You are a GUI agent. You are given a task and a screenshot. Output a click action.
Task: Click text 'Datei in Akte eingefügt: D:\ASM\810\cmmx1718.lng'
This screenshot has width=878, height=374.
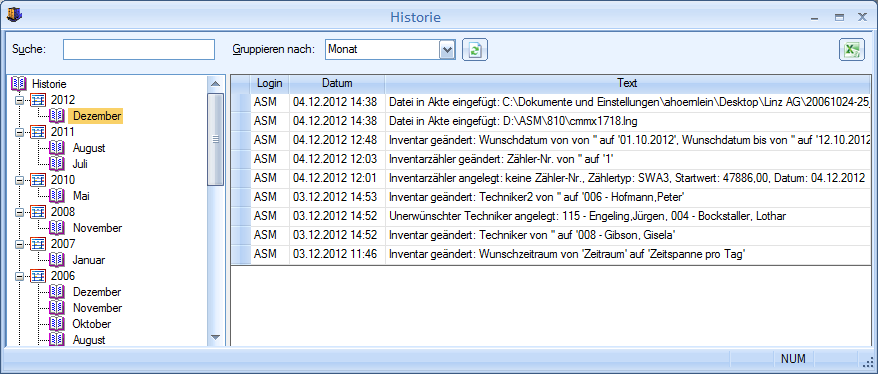[513, 120]
